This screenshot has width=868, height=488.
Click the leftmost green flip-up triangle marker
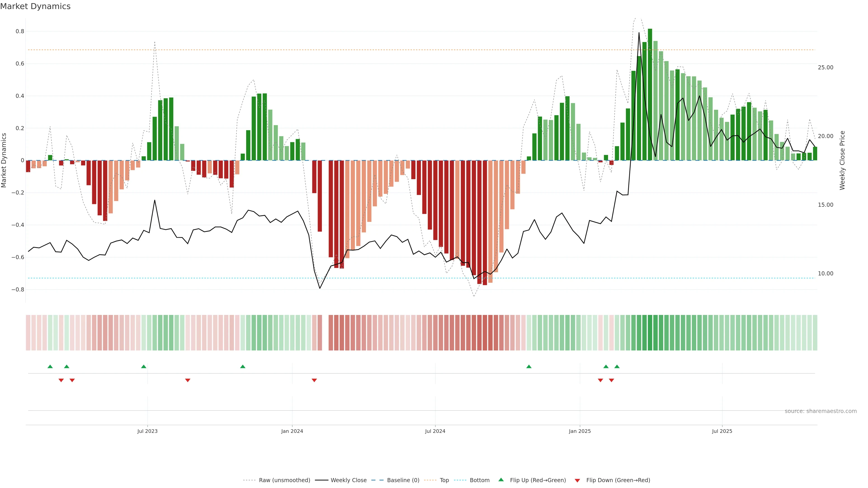pyautogui.click(x=50, y=366)
